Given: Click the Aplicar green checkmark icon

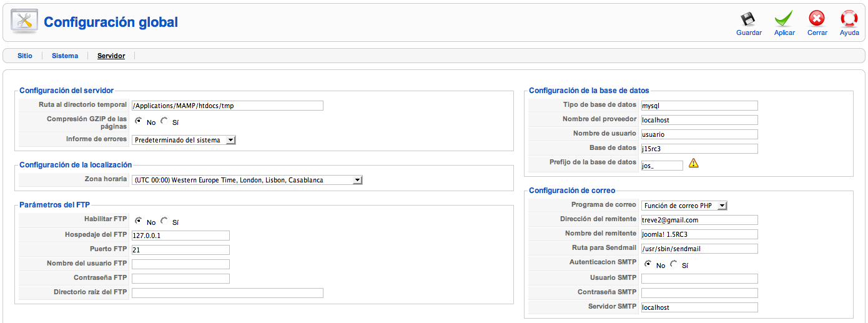Looking at the screenshot, I should tap(784, 19).
